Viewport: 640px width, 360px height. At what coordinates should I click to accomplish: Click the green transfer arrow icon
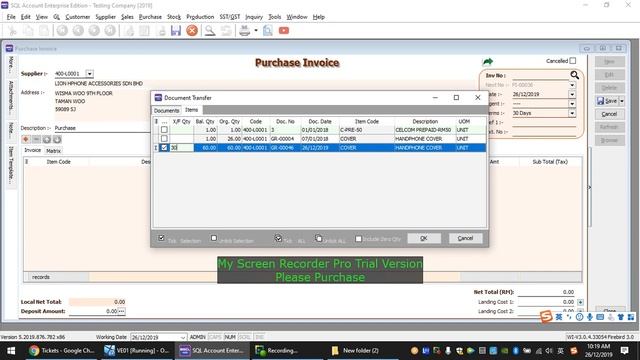click(488, 62)
